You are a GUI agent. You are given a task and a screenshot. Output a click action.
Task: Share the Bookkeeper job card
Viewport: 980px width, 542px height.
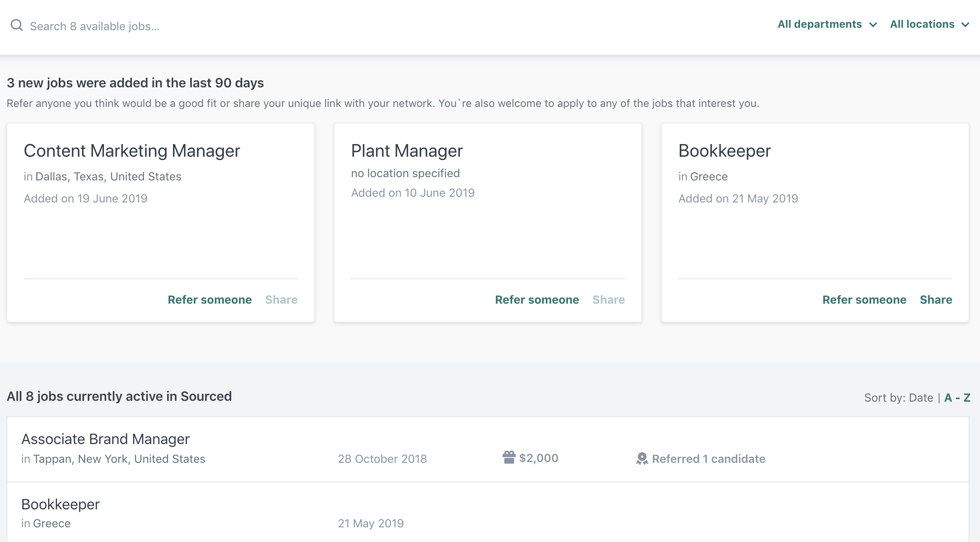[x=936, y=300]
